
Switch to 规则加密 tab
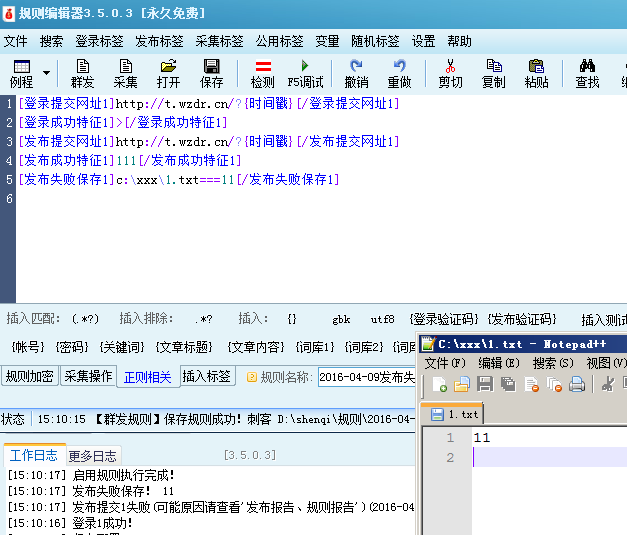pyautogui.click(x=30, y=376)
